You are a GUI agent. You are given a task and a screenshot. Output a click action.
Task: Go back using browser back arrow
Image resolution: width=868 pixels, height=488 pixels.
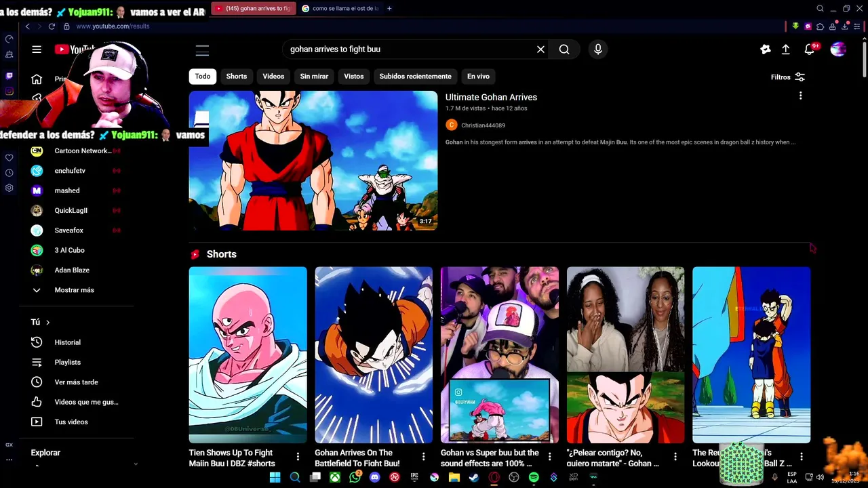tap(27, 26)
